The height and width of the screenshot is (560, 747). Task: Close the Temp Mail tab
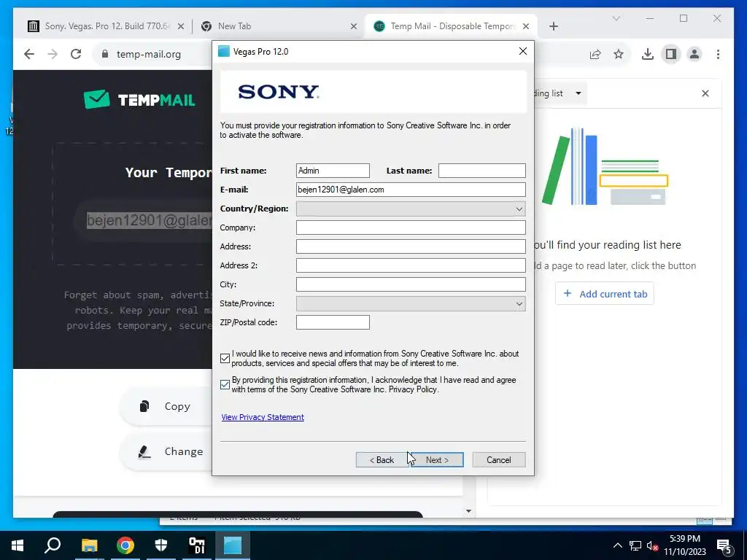coord(525,26)
